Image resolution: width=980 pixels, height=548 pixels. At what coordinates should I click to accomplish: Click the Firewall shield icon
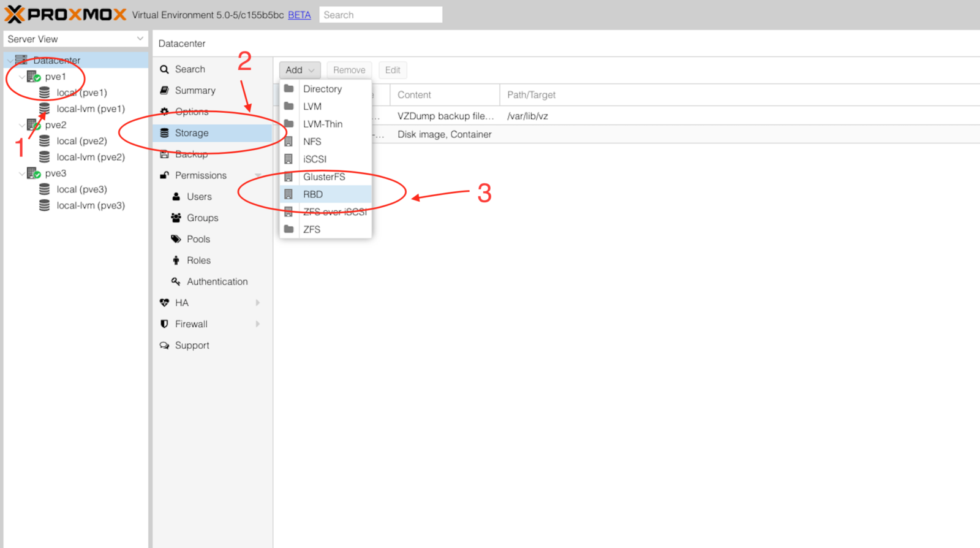click(x=164, y=324)
